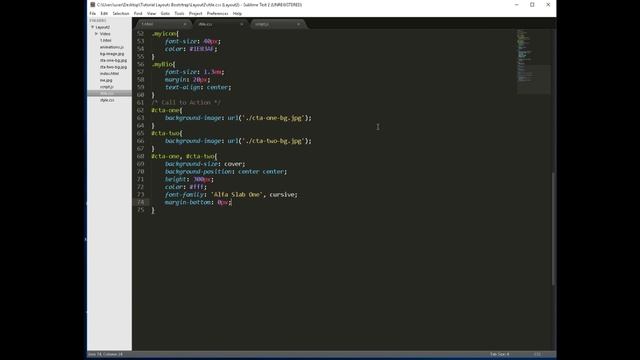Screen dimensions: 640x360
Task: Switch to the 1.html editor tab
Action: coord(163,24)
